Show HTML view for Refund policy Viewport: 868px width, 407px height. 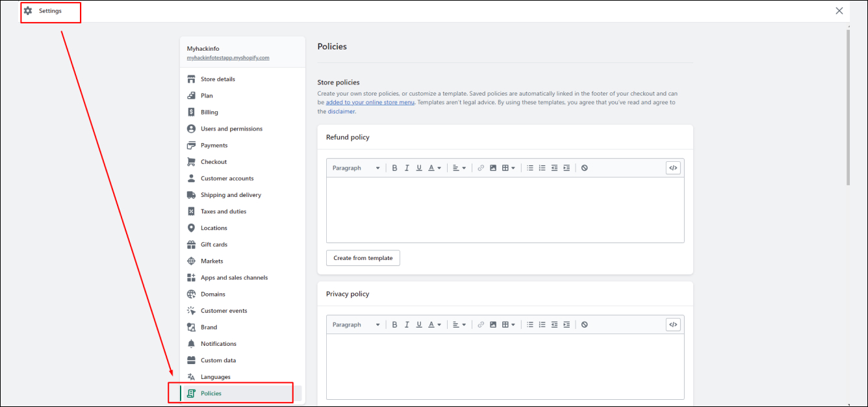pyautogui.click(x=673, y=168)
